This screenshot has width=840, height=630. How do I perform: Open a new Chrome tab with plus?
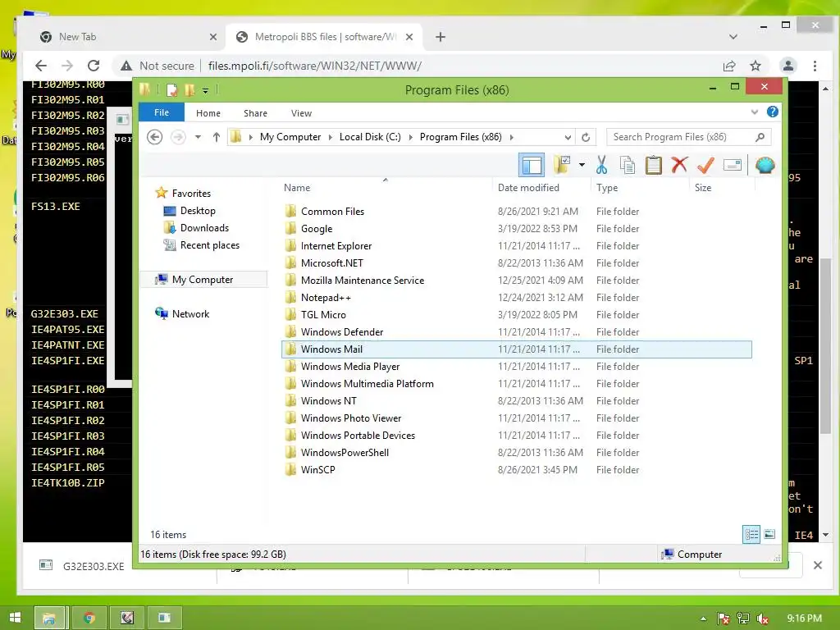tap(441, 37)
